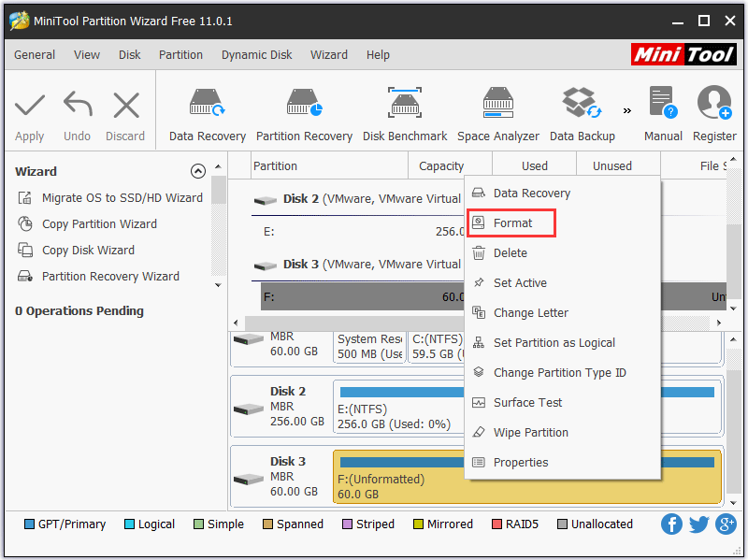Choose Data Recovery in context menu
The height and width of the screenshot is (560, 748).
coord(563,194)
